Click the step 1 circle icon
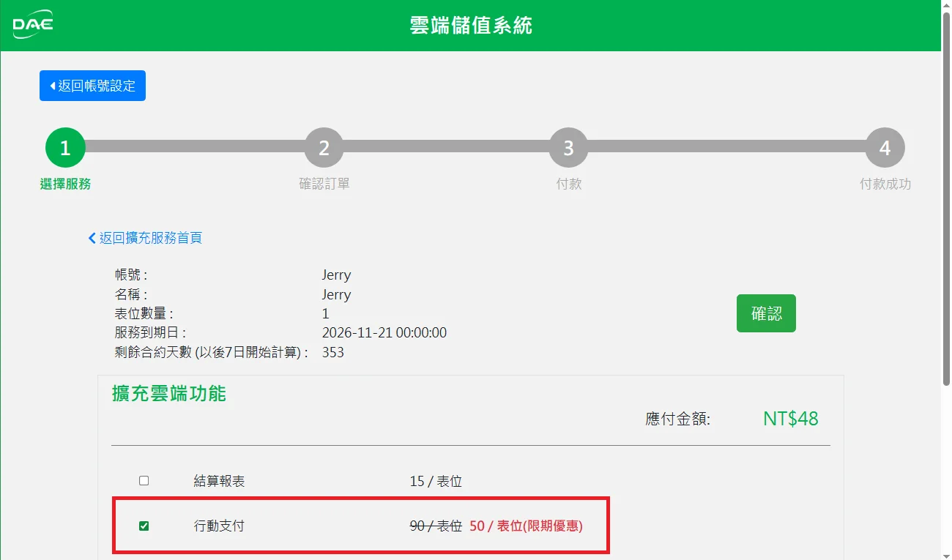Screen dimensions: 952x560 pyautogui.click(x=65, y=148)
